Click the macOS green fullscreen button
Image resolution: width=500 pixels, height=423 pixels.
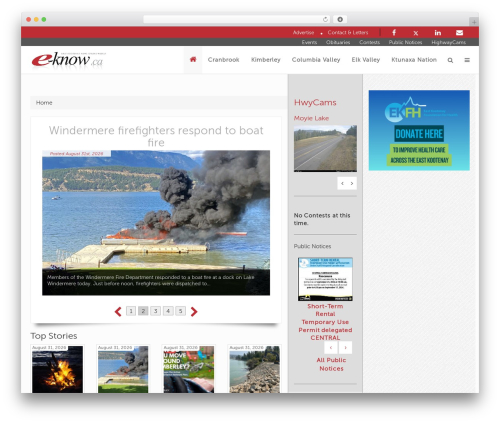[x=44, y=19]
